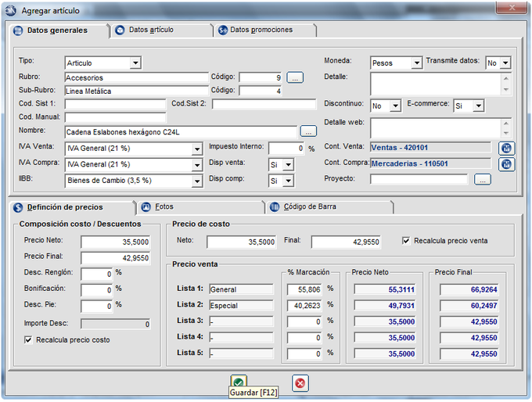
Task: Click the Código de Barra tab icon
Action: (275, 207)
